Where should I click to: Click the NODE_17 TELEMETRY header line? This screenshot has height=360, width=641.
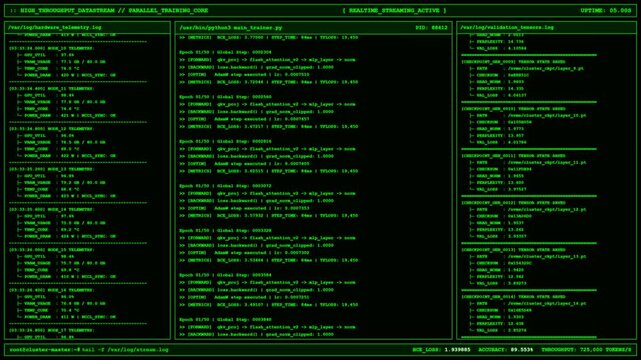coord(52,330)
